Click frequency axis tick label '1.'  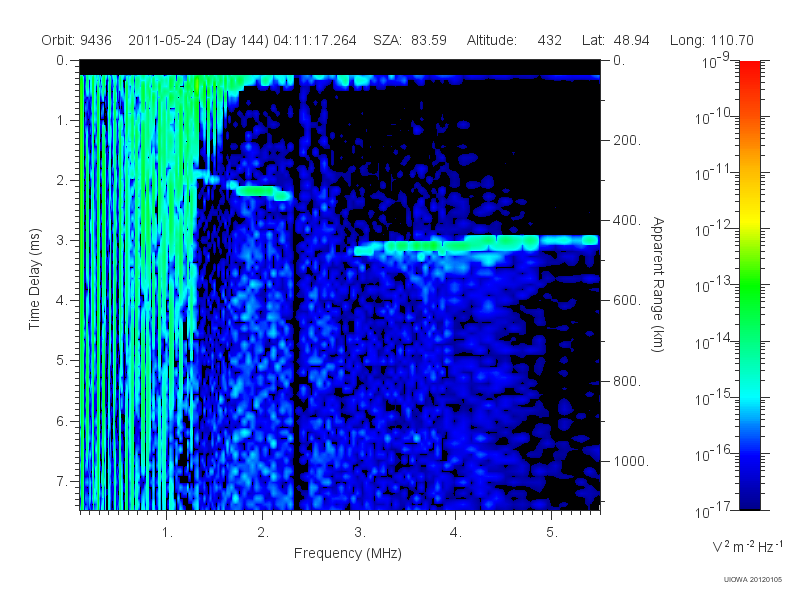(167, 533)
